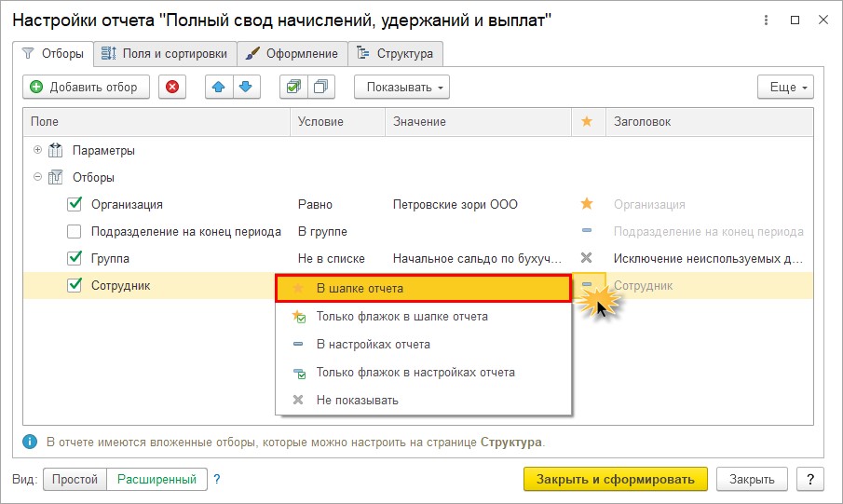Click the Параметры folder icon
Viewport: 843px width, 504px height.
[x=55, y=150]
